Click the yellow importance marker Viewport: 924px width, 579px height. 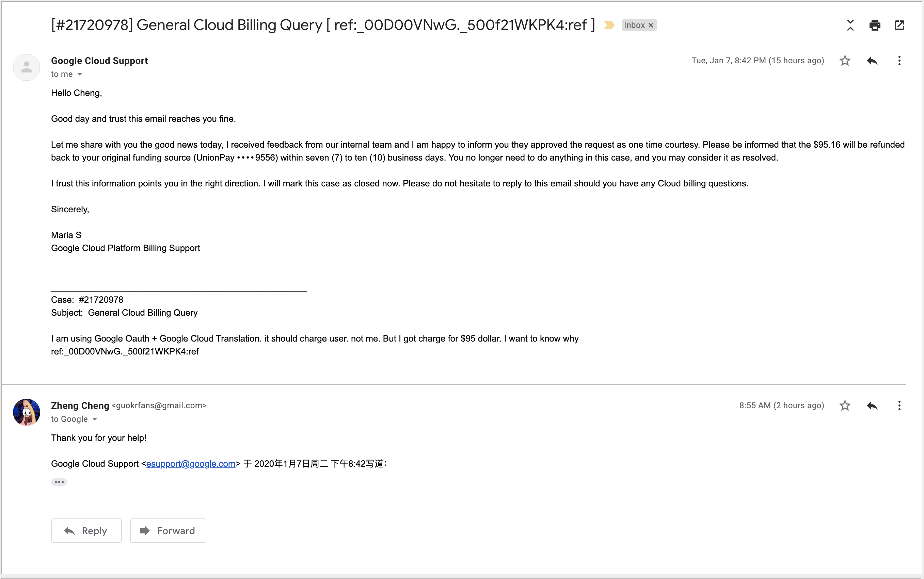tap(609, 25)
